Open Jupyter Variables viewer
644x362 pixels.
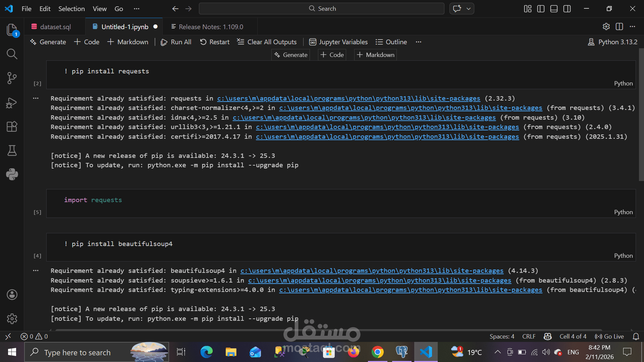338,42
